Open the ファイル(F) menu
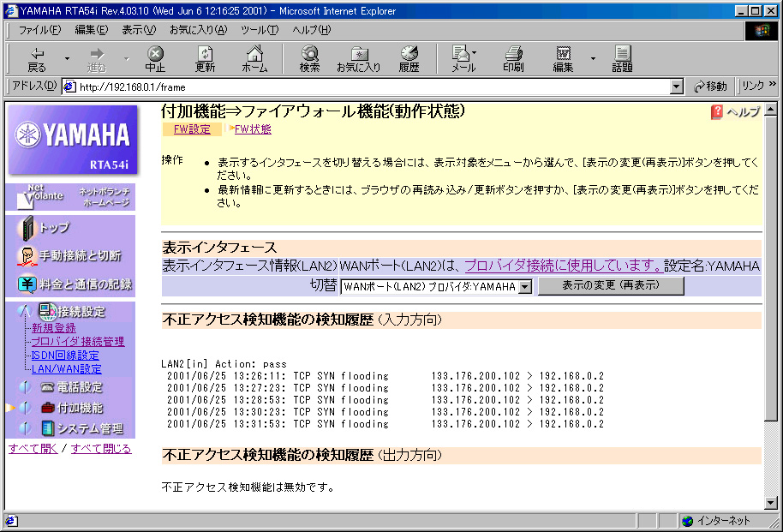 tap(39, 30)
